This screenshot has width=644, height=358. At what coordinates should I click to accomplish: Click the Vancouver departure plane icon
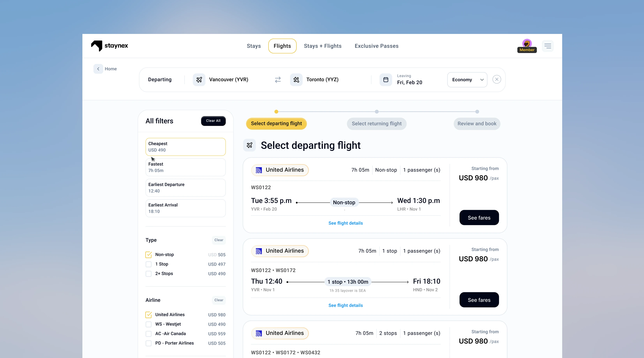pyautogui.click(x=199, y=80)
